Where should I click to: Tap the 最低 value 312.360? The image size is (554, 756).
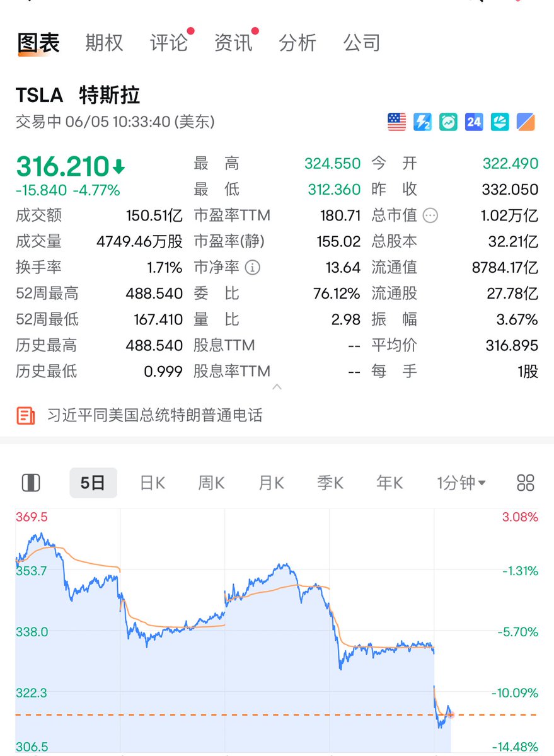click(334, 190)
